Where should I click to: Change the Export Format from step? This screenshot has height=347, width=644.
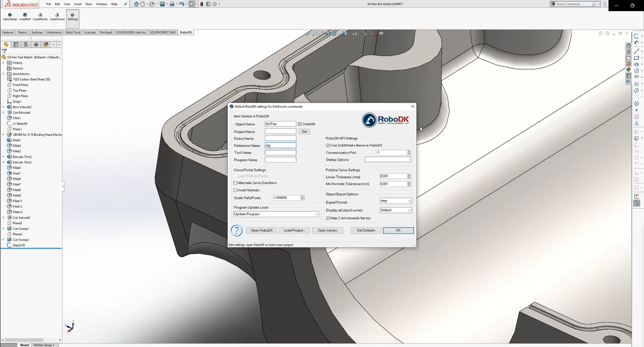pos(409,201)
